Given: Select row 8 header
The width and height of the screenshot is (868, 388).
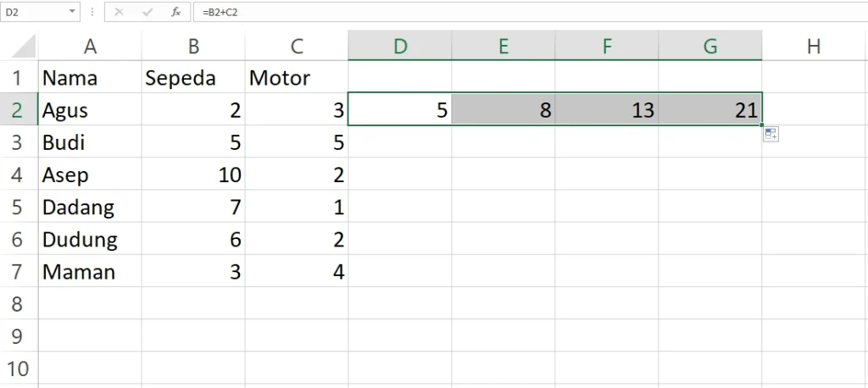Looking at the screenshot, I should point(19,304).
